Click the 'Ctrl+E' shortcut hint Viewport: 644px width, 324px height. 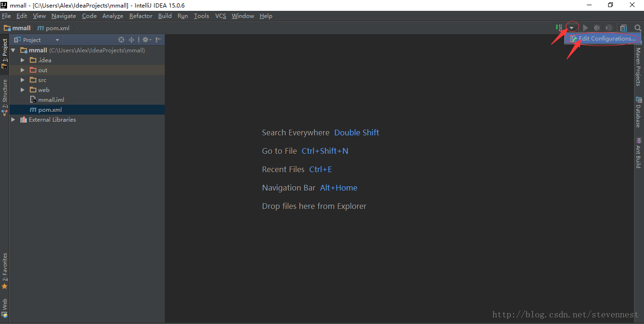point(321,169)
